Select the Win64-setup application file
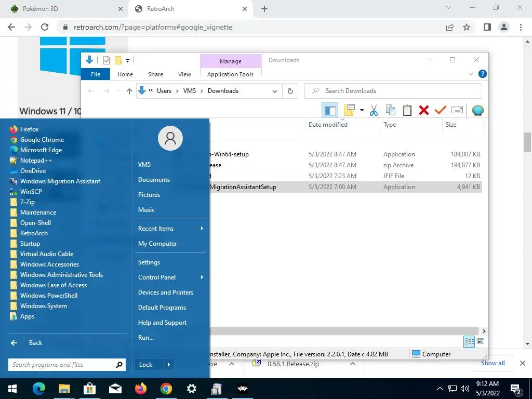 coord(345,154)
